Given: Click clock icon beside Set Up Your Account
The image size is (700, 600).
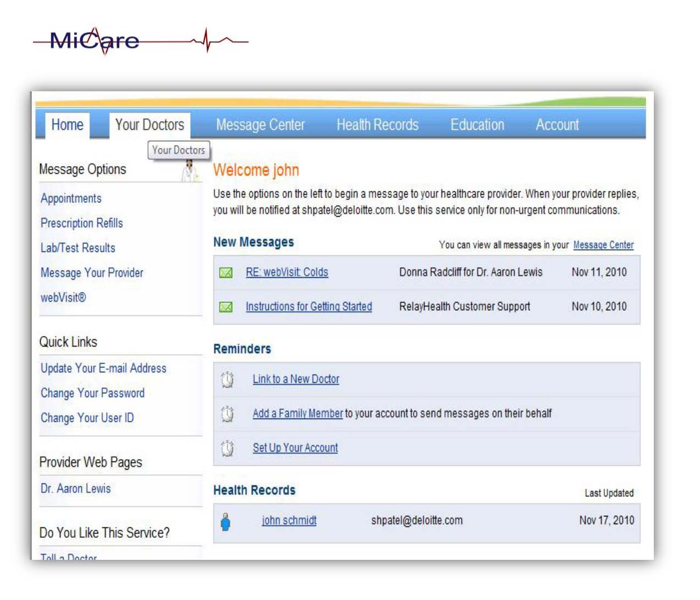Looking at the screenshot, I should [x=227, y=448].
